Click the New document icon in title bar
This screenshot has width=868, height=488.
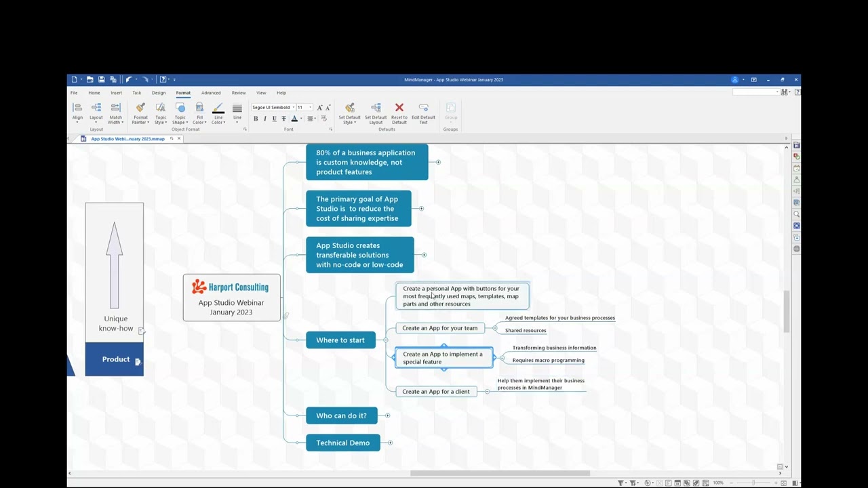pyautogui.click(x=75, y=79)
